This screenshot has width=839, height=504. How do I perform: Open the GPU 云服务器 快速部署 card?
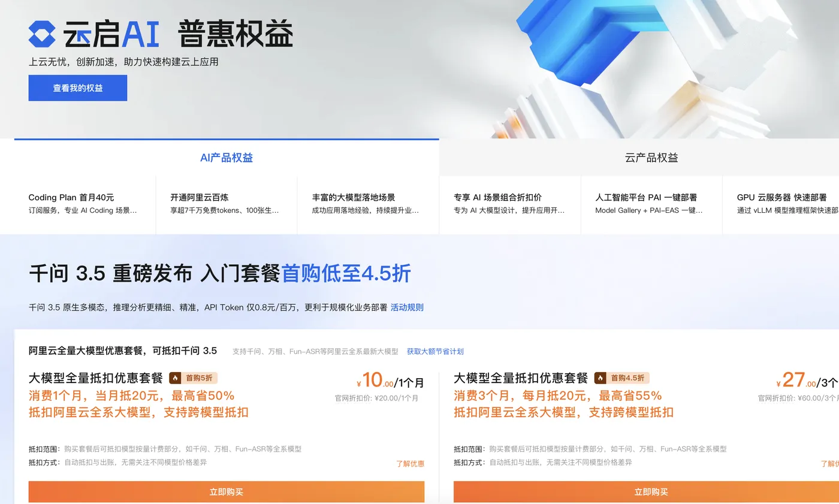click(785, 204)
